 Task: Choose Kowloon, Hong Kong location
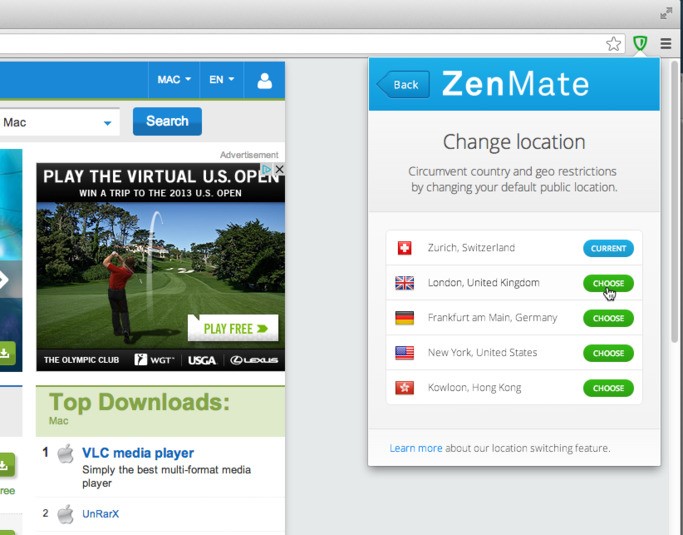pos(608,388)
